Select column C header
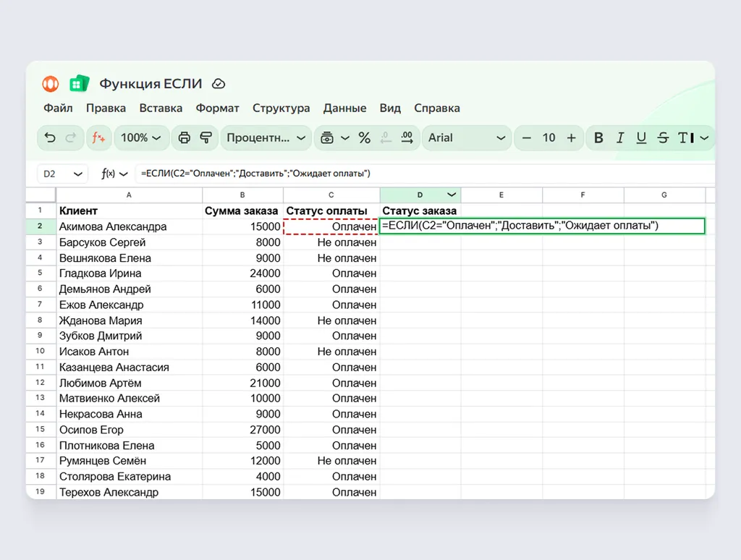The image size is (741, 560). 331,195
